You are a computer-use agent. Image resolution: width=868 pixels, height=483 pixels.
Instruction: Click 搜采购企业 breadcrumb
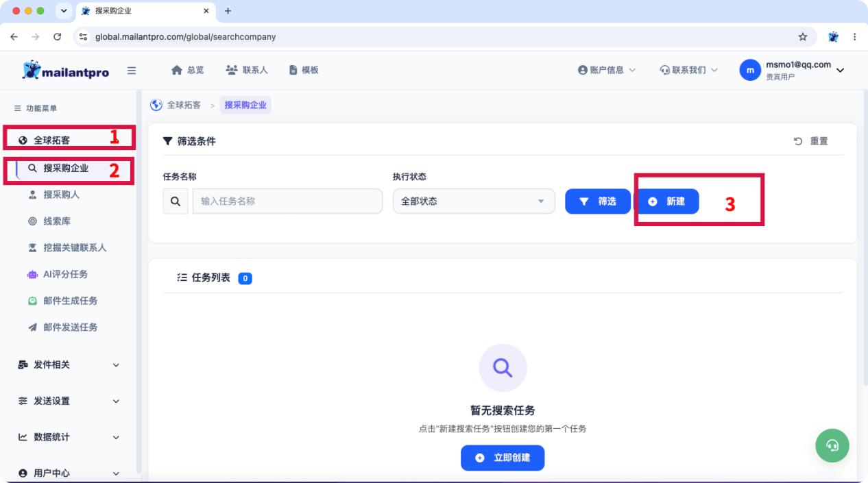(x=245, y=105)
